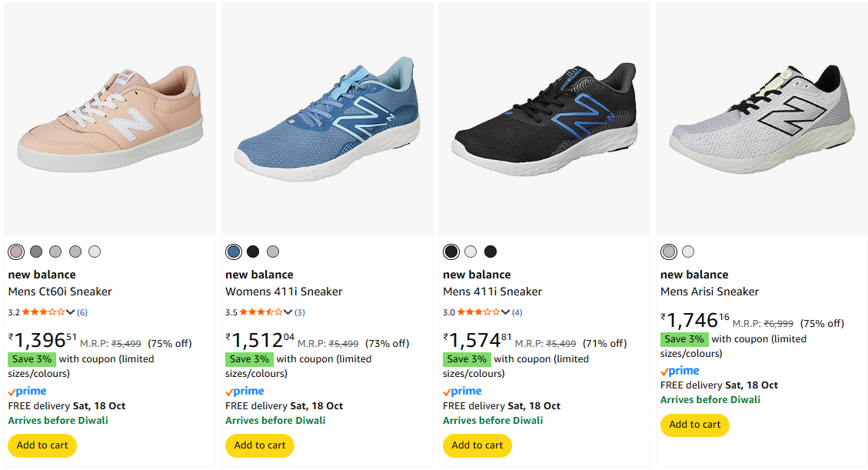Choose the white colour swatch for Mens Ct60i

click(x=95, y=252)
